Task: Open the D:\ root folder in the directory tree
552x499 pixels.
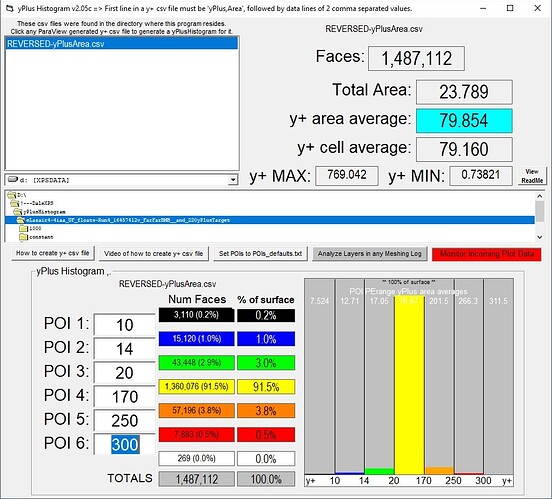Action: click(17, 195)
